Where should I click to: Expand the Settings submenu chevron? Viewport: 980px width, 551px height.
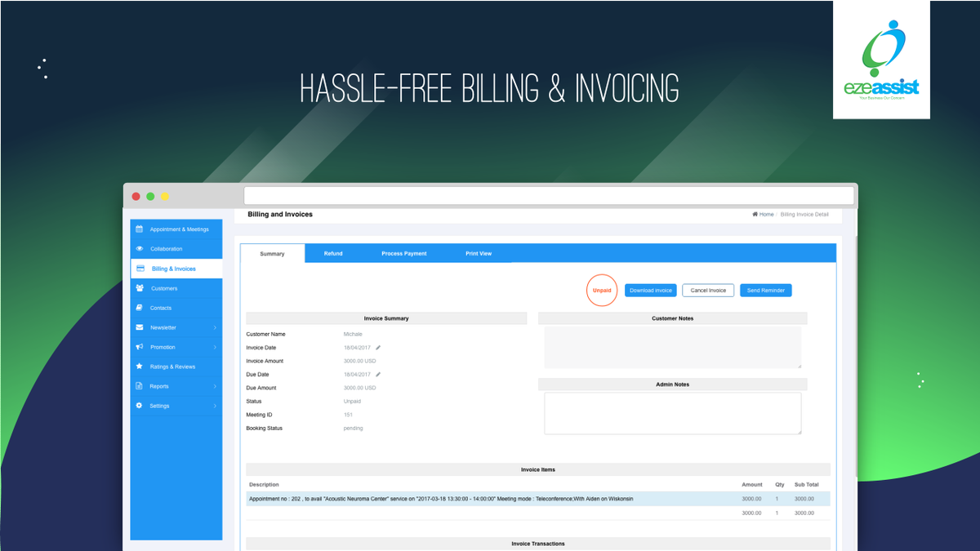(x=216, y=406)
